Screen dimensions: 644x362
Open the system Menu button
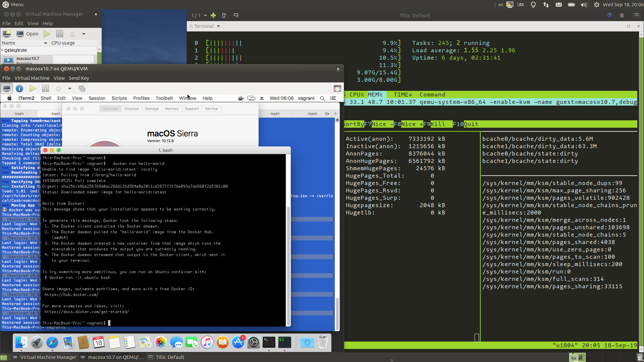coord(13,5)
